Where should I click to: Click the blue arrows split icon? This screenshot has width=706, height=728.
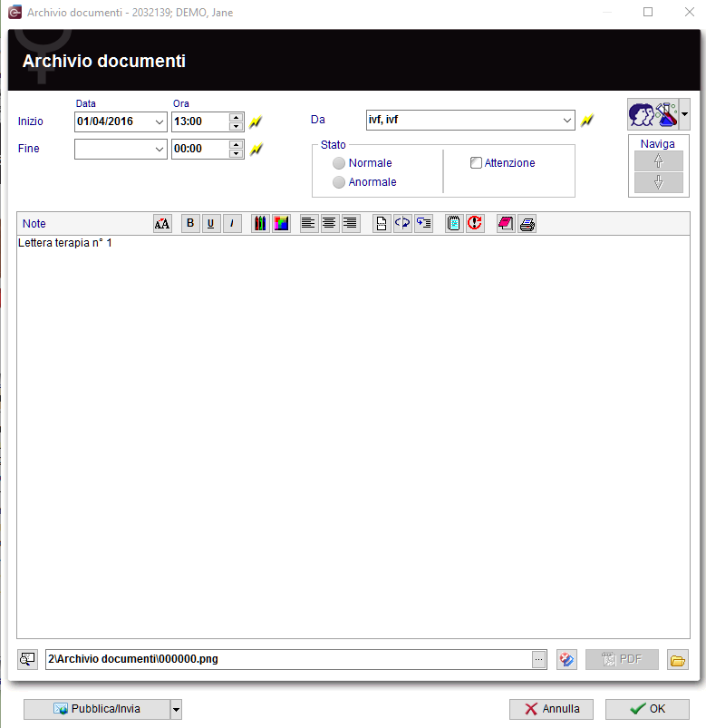pyautogui.click(x=402, y=223)
